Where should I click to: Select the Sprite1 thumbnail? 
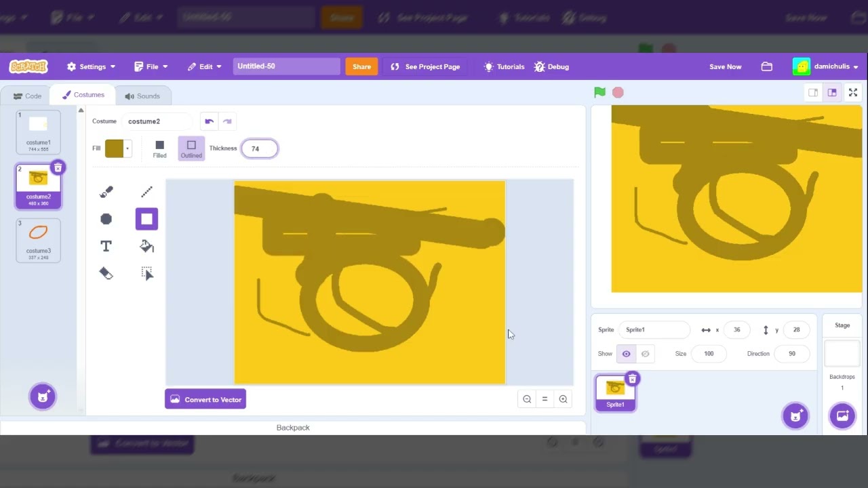(x=615, y=393)
